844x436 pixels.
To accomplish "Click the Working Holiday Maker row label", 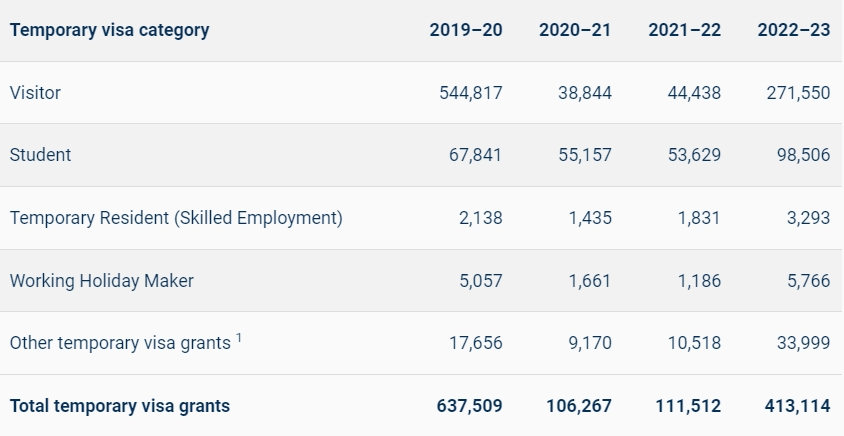I will [102, 281].
